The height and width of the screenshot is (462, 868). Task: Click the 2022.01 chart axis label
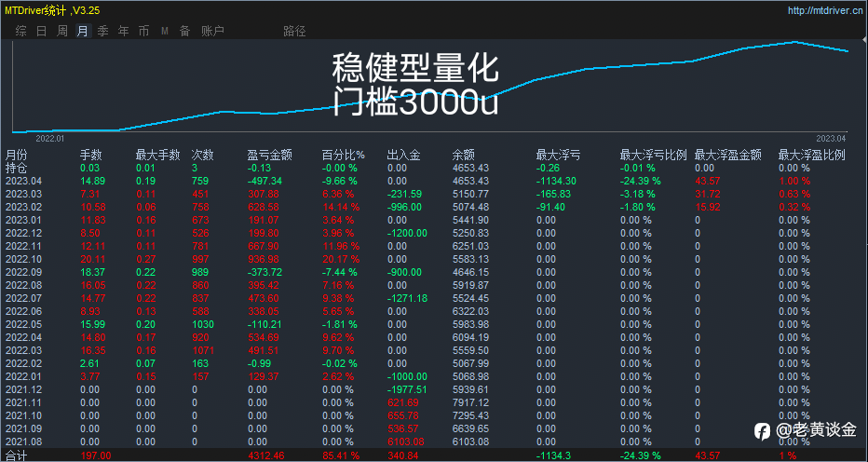[x=50, y=138]
